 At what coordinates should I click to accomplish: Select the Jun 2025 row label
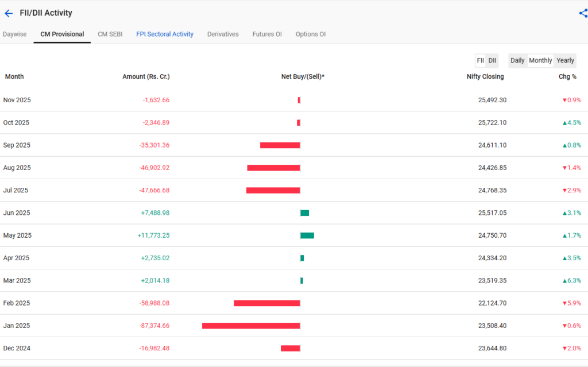[17, 213]
